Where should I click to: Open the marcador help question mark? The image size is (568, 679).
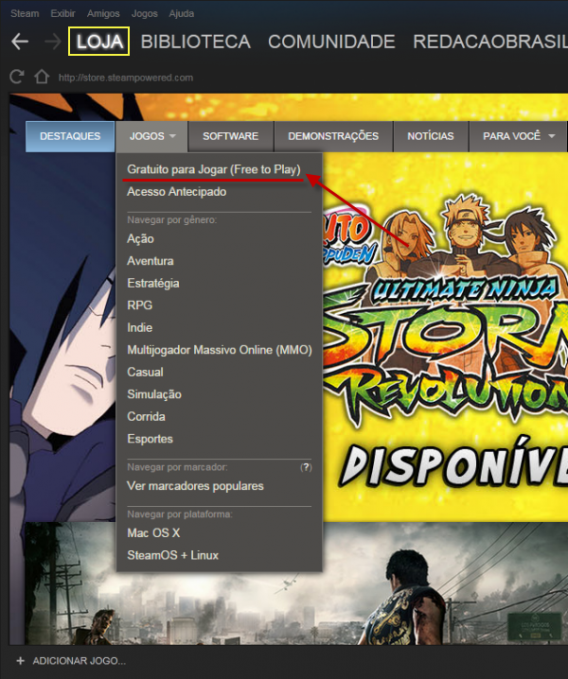coord(306,467)
